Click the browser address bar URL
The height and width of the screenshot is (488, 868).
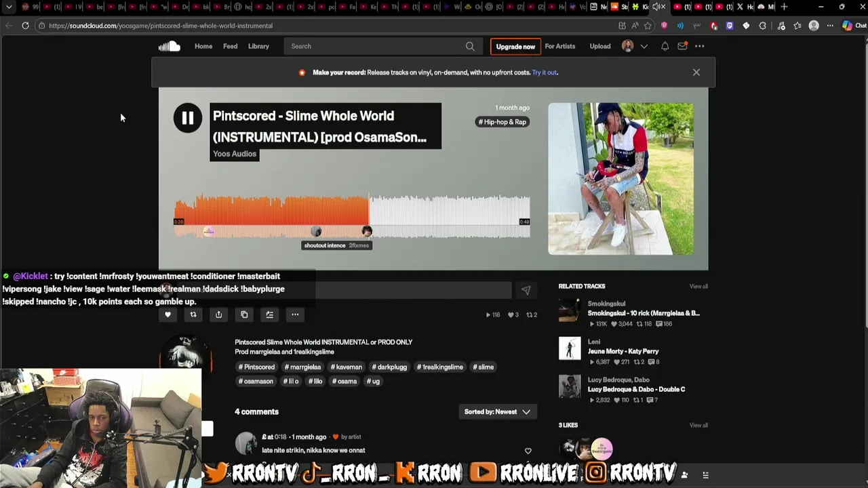click(x=161, y=26)
